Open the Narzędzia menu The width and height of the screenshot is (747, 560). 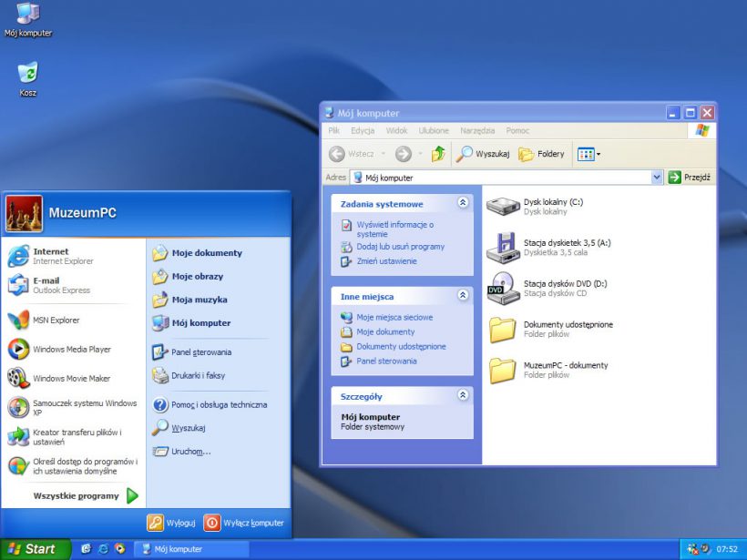[x=477, y=131]
